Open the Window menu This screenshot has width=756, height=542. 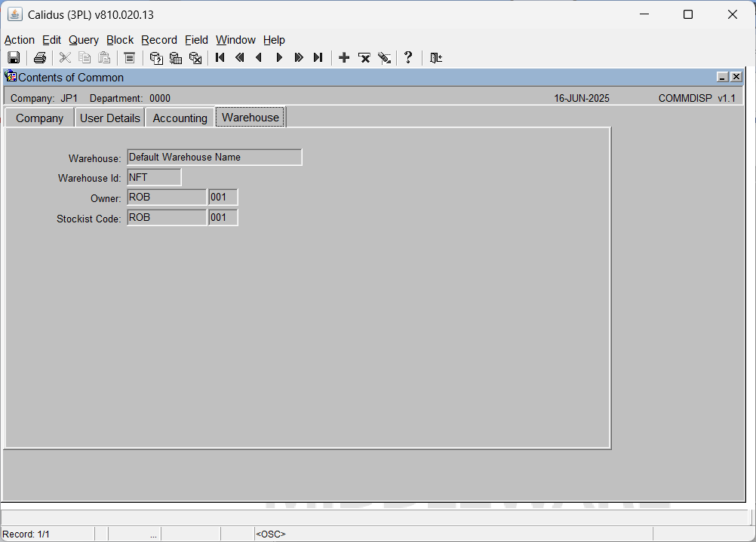pos(235,40)
